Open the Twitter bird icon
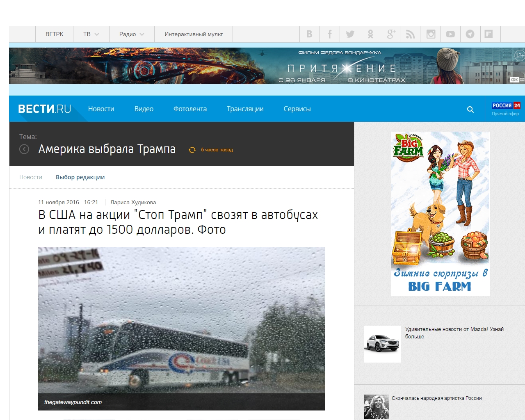Image resolution: width=525 pixels, height=420 pixels. coord(350,34)
